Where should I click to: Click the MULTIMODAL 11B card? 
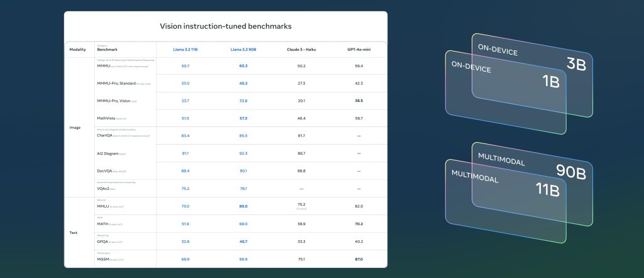click(506, 201)
